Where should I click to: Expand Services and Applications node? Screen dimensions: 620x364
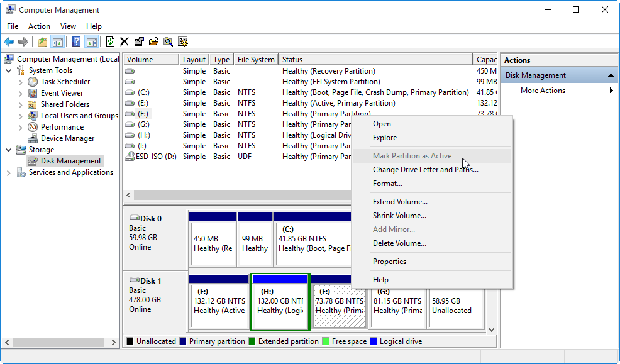(x=8, y=172)
